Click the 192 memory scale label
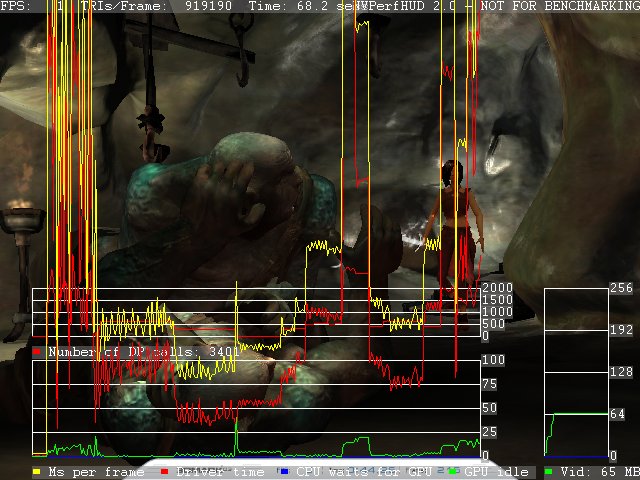This screenshot has height=480, width=640. (x=621, y=330)
